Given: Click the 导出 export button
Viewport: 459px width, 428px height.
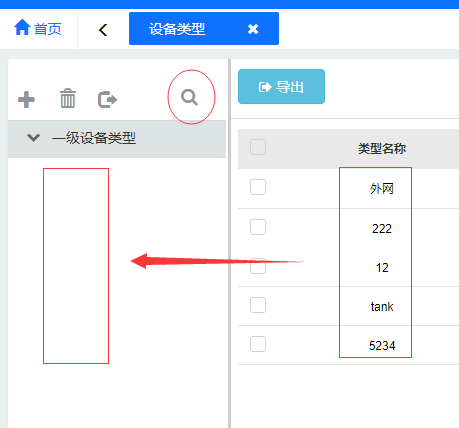Looking at the screenshot, I should coord(281,87).
